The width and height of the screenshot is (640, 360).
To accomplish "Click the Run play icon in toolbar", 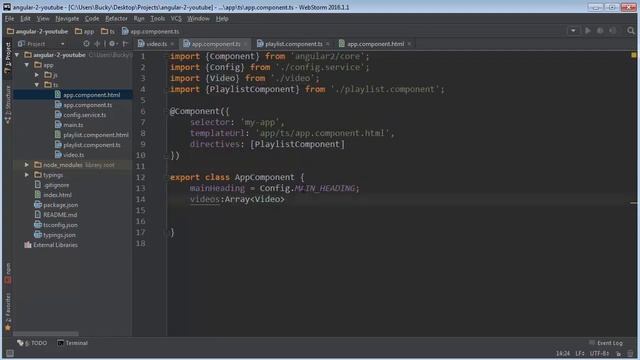I will pyautogui.click(x=588, y=31).
